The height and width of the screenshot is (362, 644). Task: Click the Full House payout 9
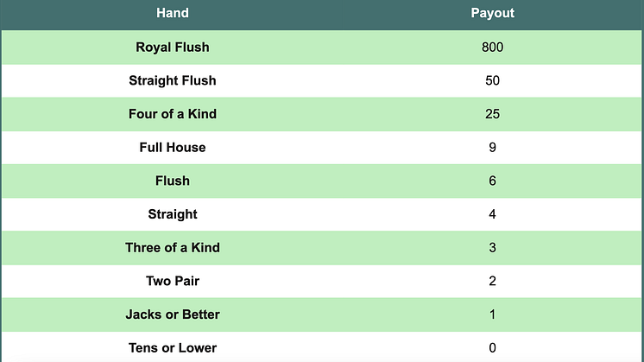point(492,148)
